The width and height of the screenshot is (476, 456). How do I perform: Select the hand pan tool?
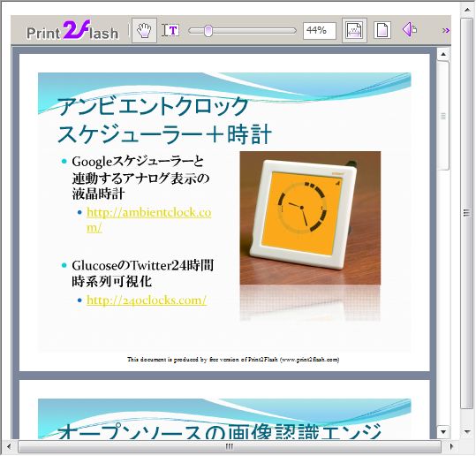[x=144, y=30]
